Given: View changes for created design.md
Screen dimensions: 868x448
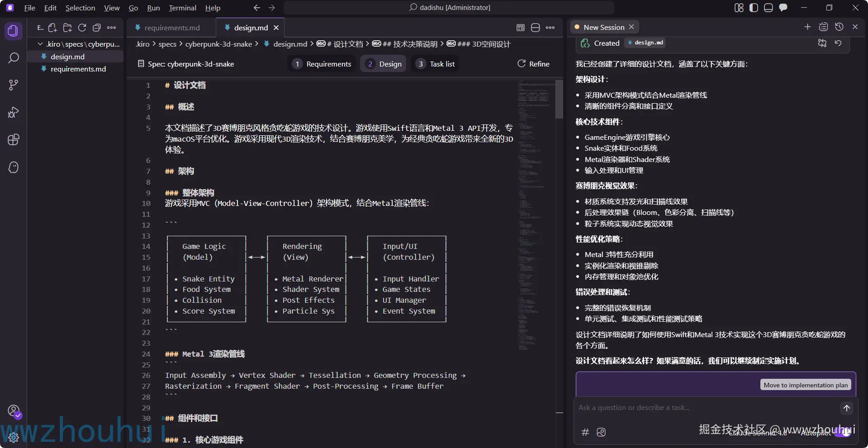Looking at the screenshot, I should tap(822, 43).
